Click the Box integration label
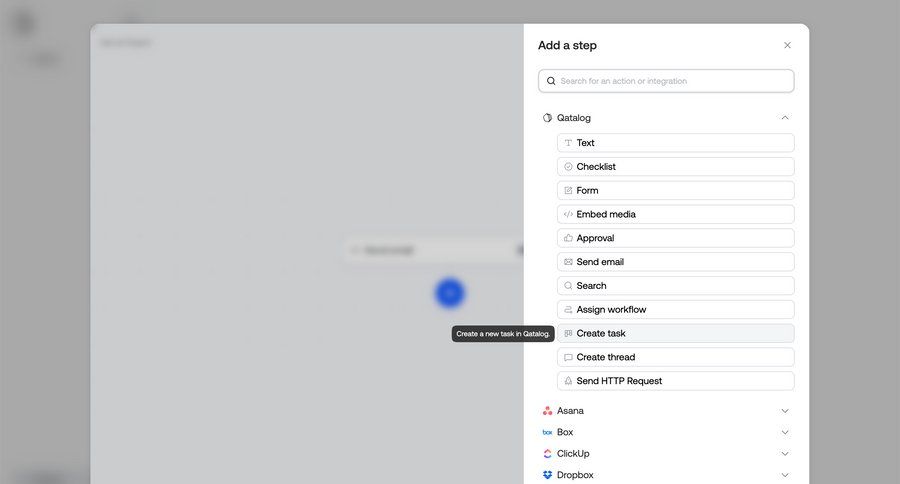Image resolution: width=900 pixels, height=484 pixels. coord(565,432)
